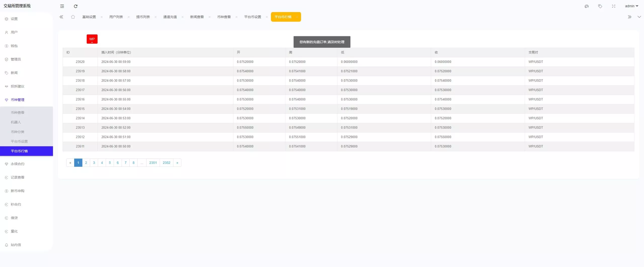Select 机器人 under 币种管理
The height and width of the screenshot is (267, 644).
point(16,122)
